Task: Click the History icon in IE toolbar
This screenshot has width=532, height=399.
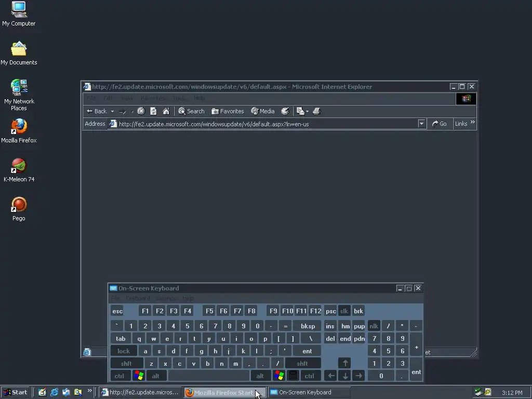Action: (x=285, y=111)
